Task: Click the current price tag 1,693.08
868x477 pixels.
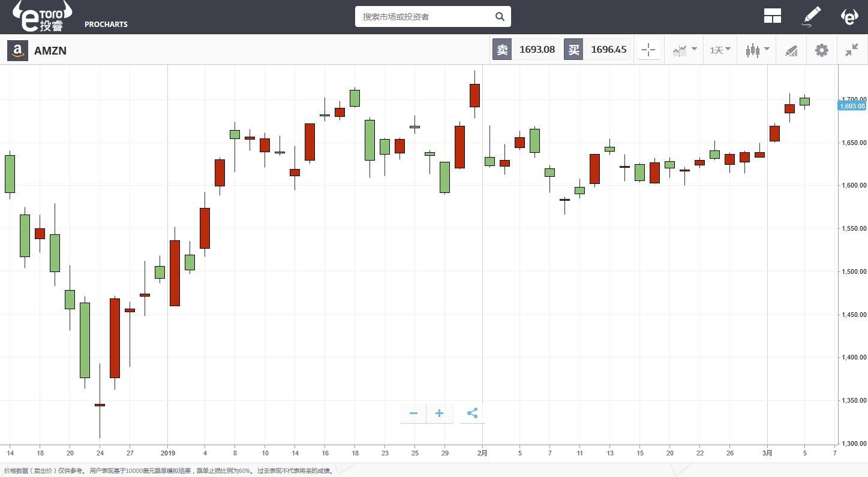Action: [x=852, y=106]
